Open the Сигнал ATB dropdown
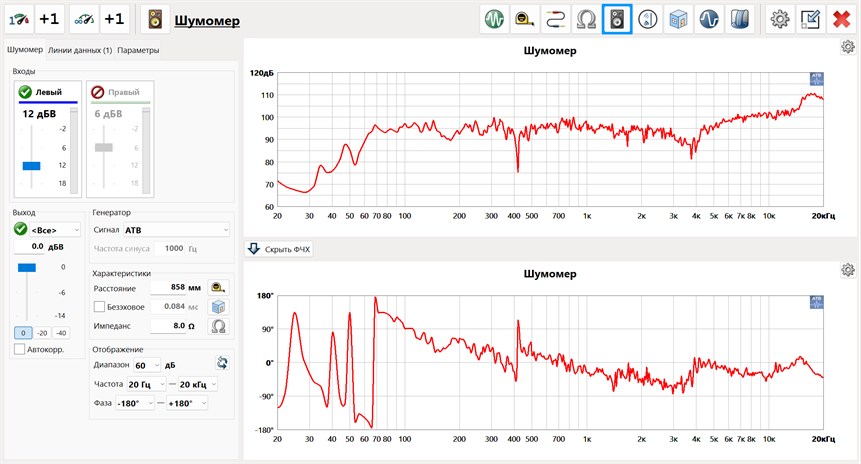 [x=176, y=229]
